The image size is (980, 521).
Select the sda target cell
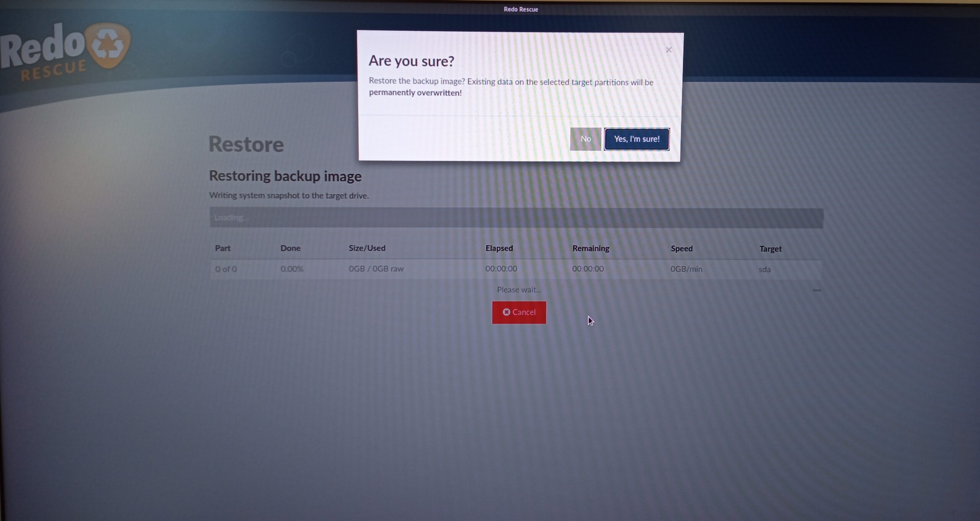pyautogui.click(x=764, y=269)
